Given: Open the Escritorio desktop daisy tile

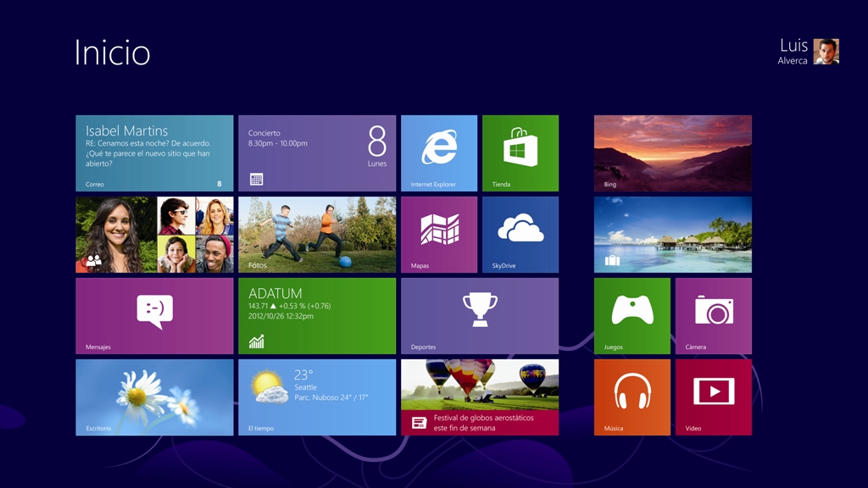Looking at the screenshot, I should [x=154, y=396].
